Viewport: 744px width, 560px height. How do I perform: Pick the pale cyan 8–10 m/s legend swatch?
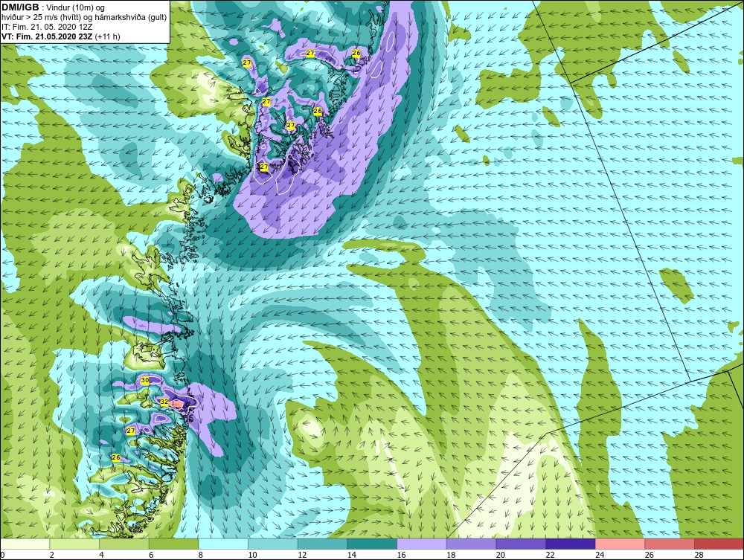(x=223, y=544)
